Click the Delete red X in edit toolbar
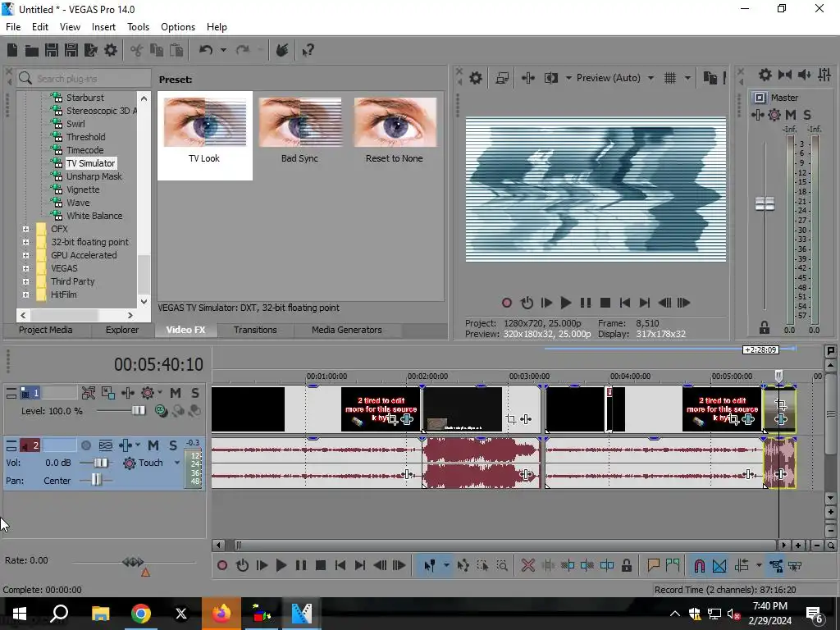Viewport: 840px width, 630px height. (x=527, y=565)
